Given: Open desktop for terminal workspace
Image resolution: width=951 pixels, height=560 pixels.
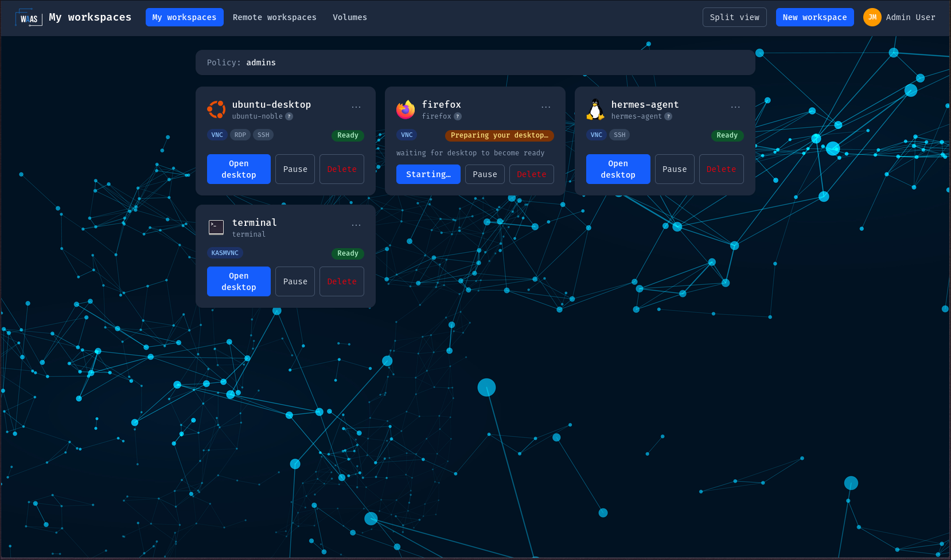Looking at the screenshot, I should click(239, 281).
